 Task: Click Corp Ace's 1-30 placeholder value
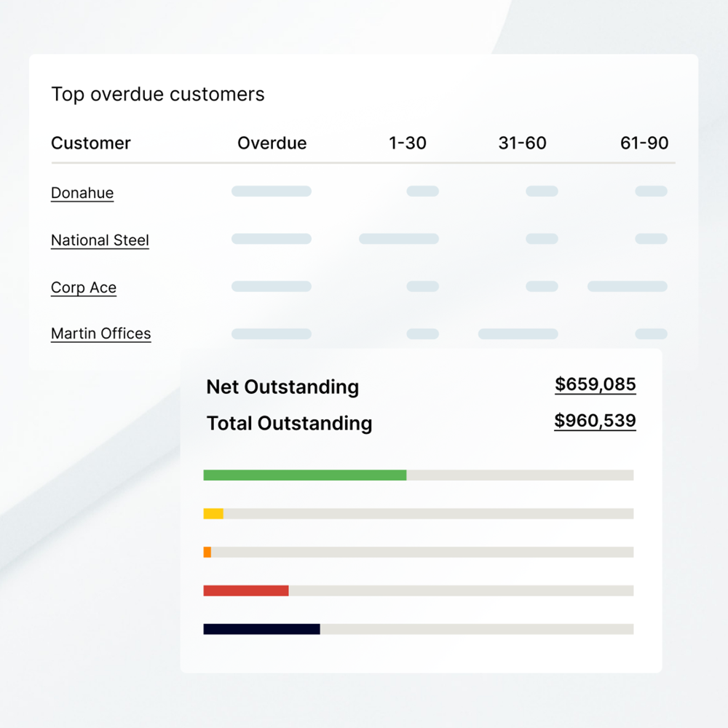(x=422, y=286)
